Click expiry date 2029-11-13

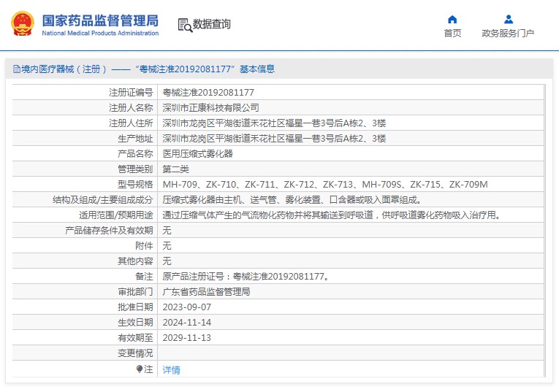pos(187,337)
